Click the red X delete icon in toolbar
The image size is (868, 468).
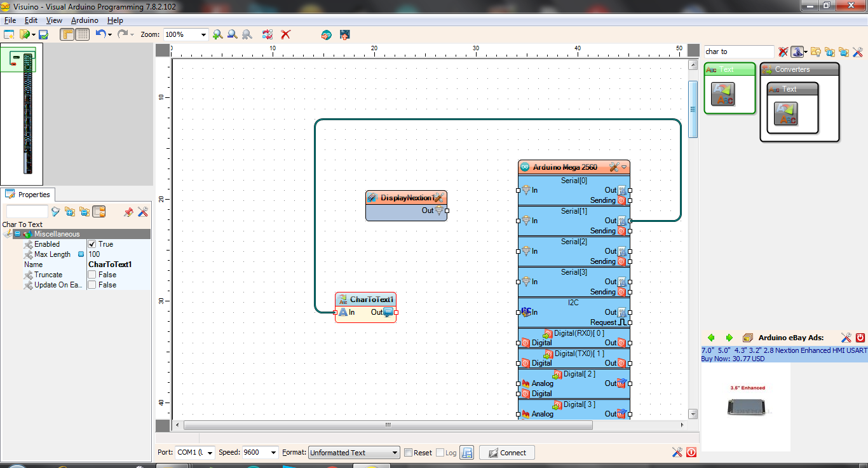point(286,34)
